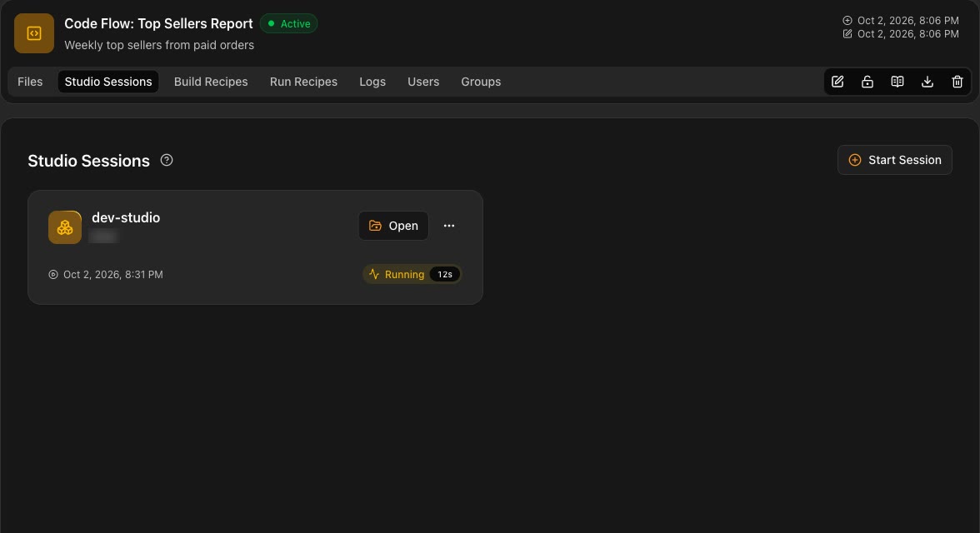Click the edit pencil icon in toolbar

(837, 82)
